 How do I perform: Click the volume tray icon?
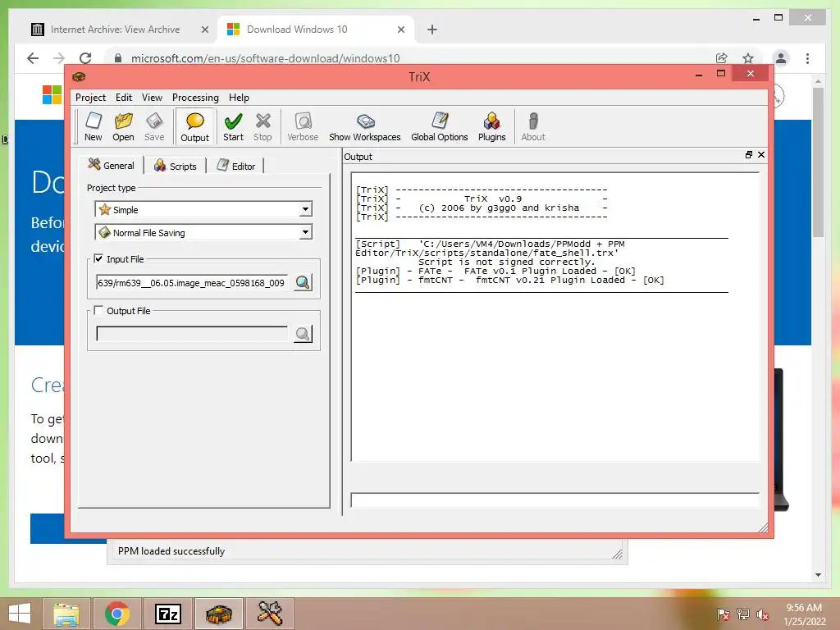(763, 614)
